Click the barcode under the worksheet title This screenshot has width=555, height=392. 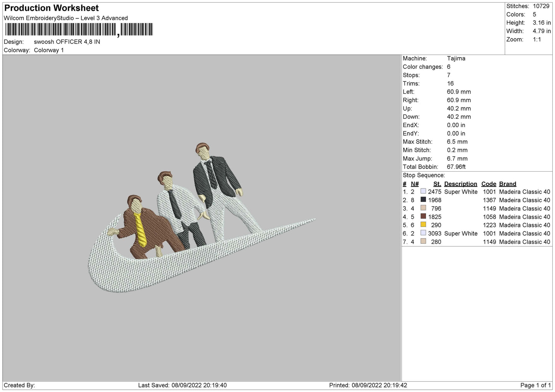(x=79, y=30)
